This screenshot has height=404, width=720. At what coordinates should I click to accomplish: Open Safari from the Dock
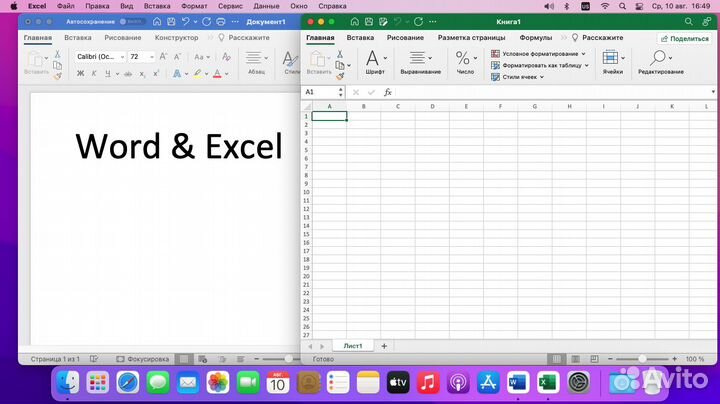click(x=128, y=382)
